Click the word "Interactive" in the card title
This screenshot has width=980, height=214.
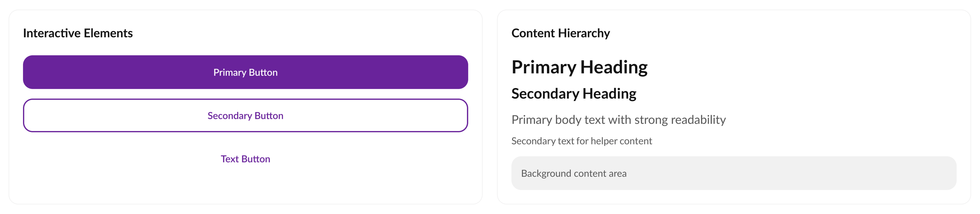click(x=52, y=34)
